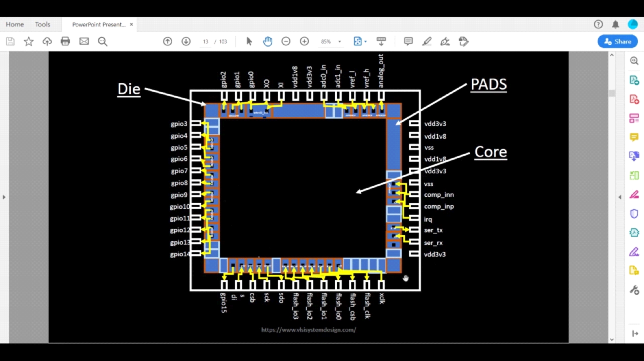Email the document via the envelope icon

click(84, 41)
